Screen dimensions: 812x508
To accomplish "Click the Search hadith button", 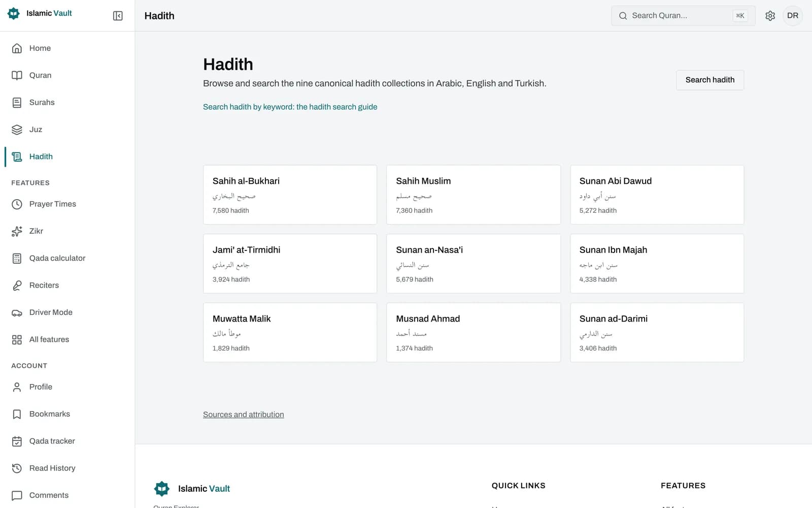I will (710, 80).
